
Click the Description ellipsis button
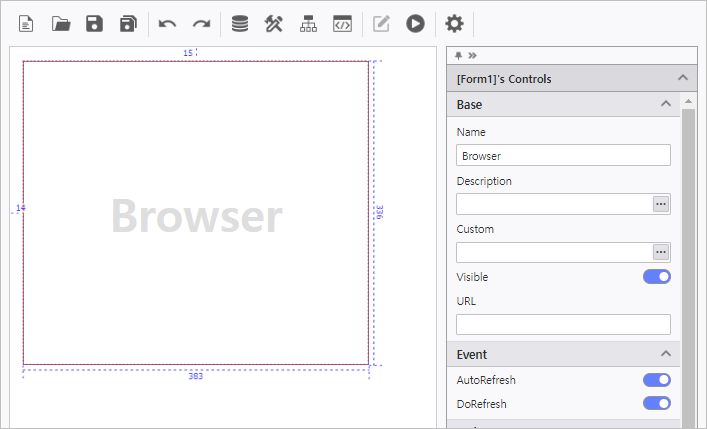click(x=660, y=204)
